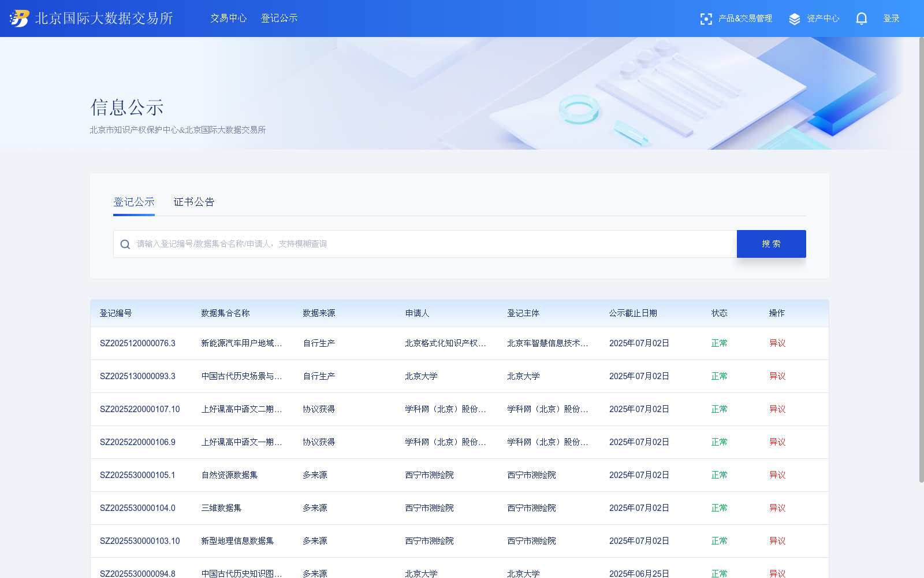Click the 产品&交易管理 scan icon

click(x=706, y=19)
